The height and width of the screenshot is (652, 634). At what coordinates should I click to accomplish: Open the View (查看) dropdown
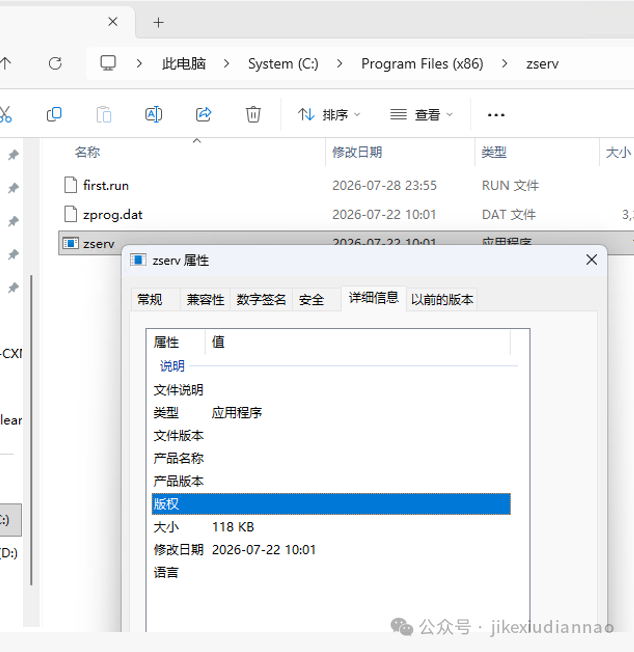click(421, 114)
